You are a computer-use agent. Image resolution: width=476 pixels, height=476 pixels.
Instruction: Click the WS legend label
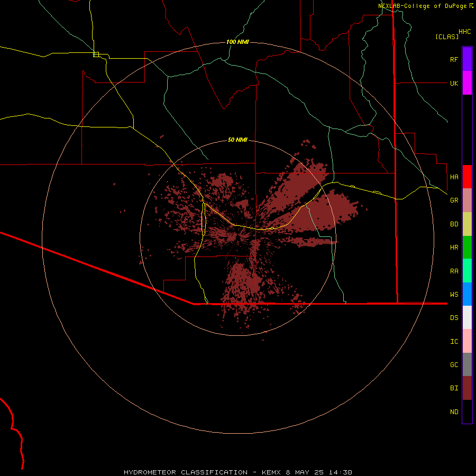click(x=454, y=295)
